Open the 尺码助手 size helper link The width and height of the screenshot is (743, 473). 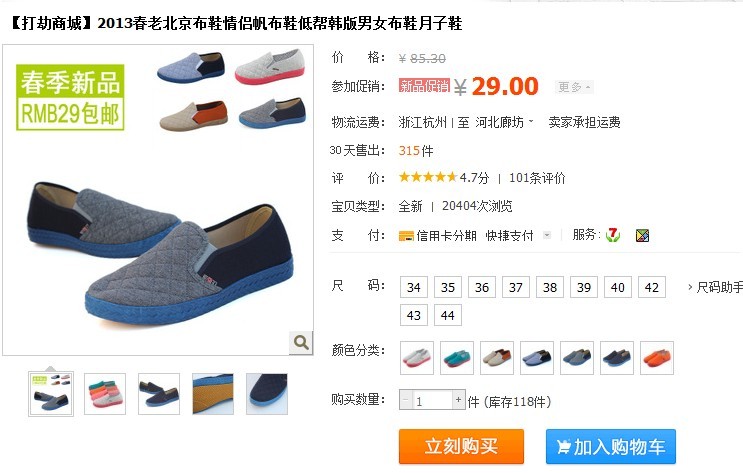click(x=715, y=287)
